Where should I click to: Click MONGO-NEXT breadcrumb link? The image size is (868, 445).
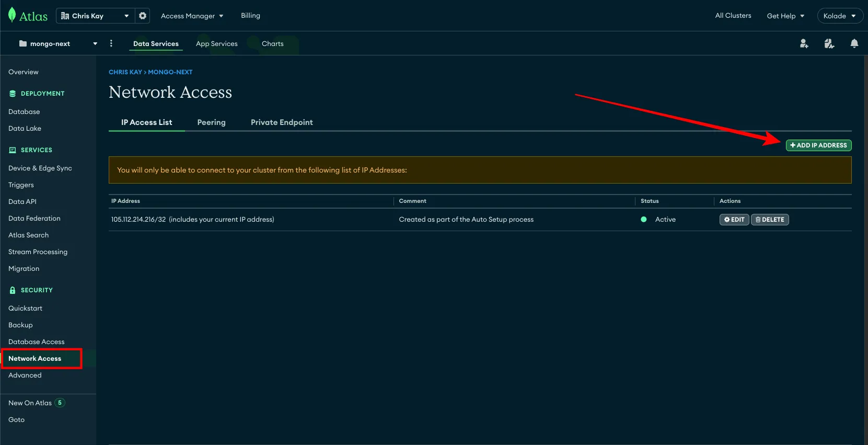(x=170, y=72)
